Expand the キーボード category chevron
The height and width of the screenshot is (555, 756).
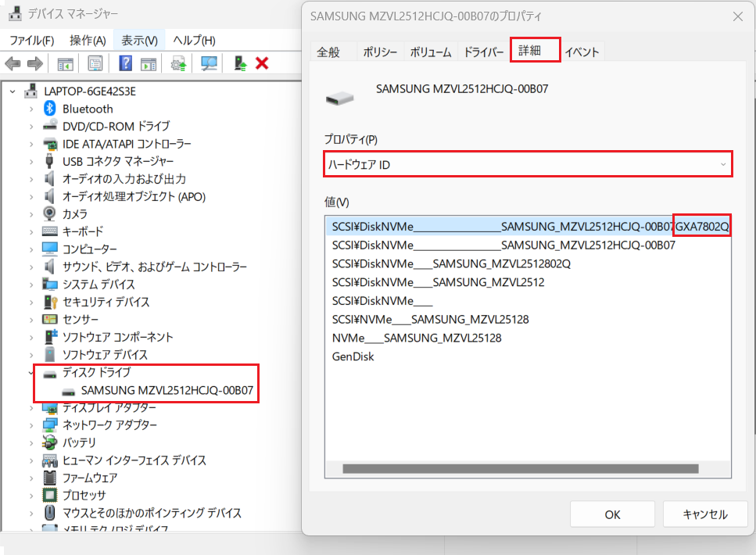click(x=31, y=231)
